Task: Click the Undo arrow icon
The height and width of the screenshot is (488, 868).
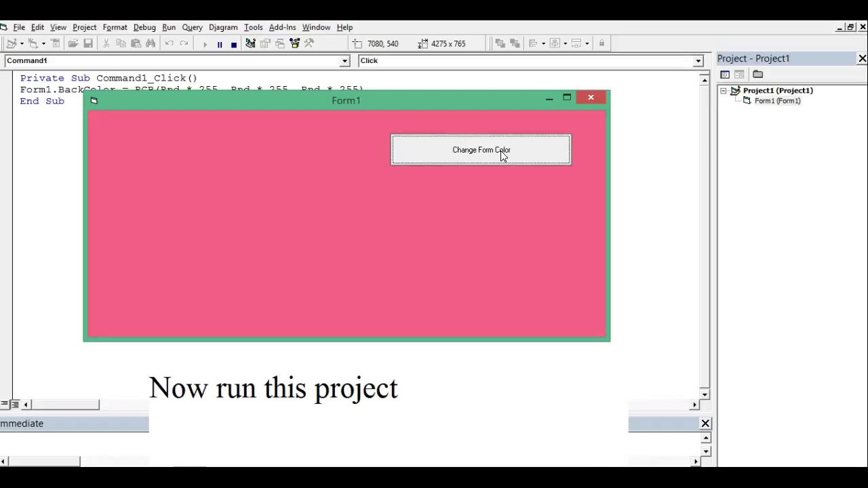Action: (170, 43)
